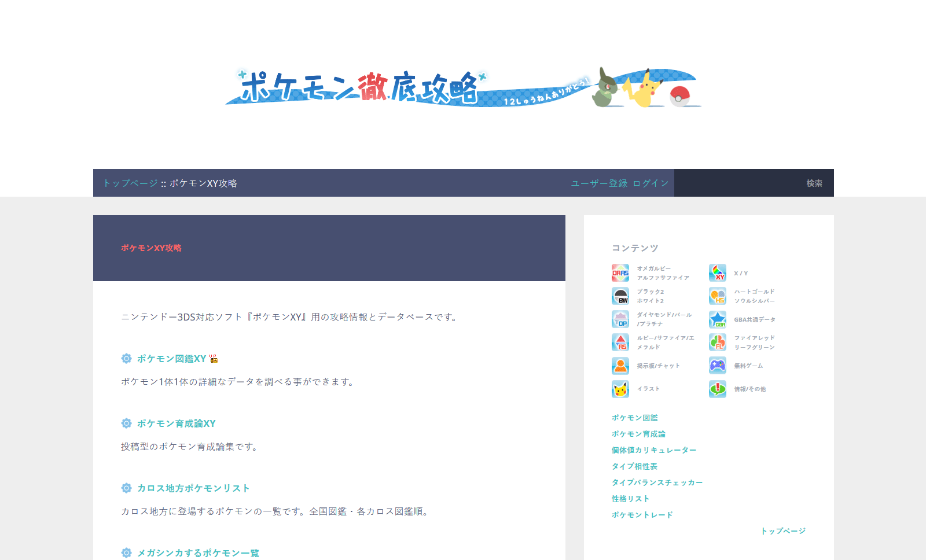Open 性格リスト link
The image size is (926, 560).
pos(630,499)
